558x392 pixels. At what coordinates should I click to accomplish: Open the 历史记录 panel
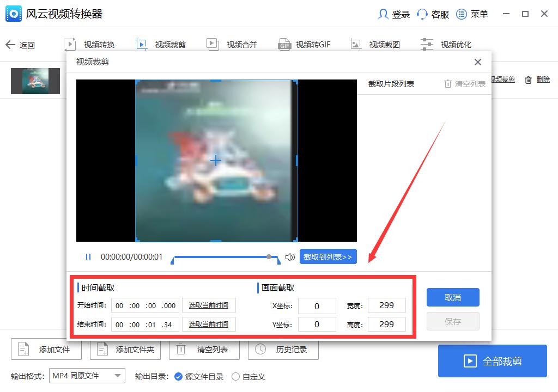coord(283,350)
